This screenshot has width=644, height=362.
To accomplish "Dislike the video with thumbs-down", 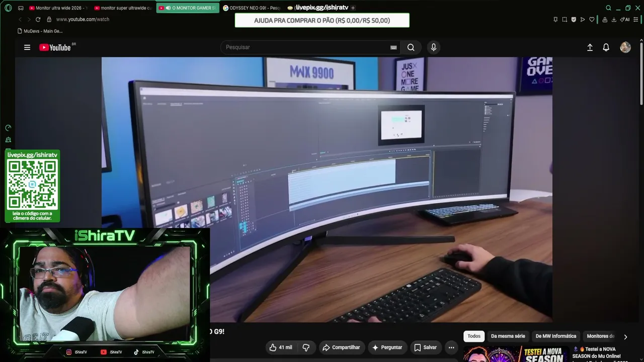I will 306,347.
